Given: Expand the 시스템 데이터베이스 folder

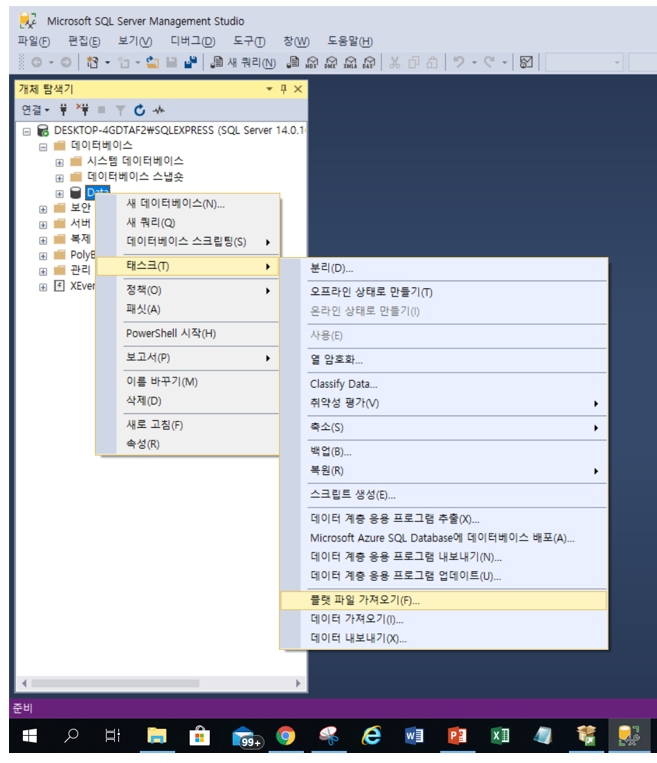Looking at the screenshot, I should [59, 163].
